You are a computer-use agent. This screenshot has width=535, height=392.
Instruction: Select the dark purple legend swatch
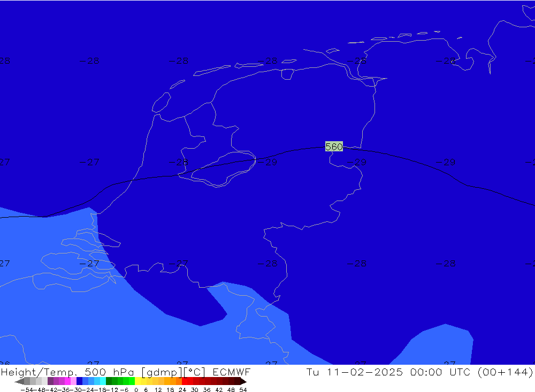pyautogui.click(x=50, y=381)
